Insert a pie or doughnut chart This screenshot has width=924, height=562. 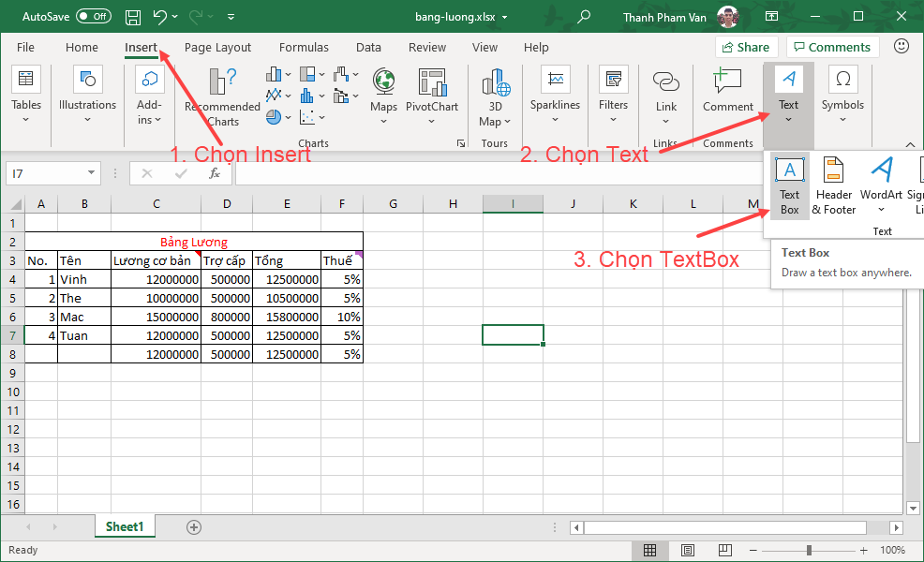pos(278,117)
